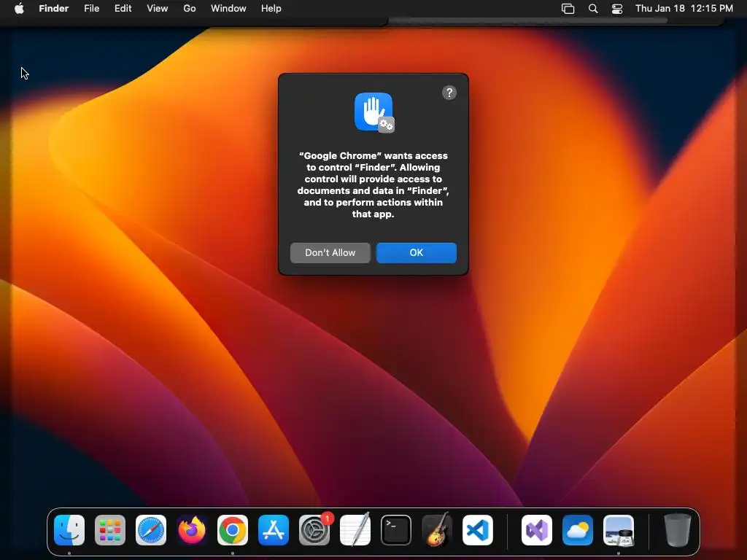Open Finder from the Dock
Screen dimensions: 747x560
(69, 529)
